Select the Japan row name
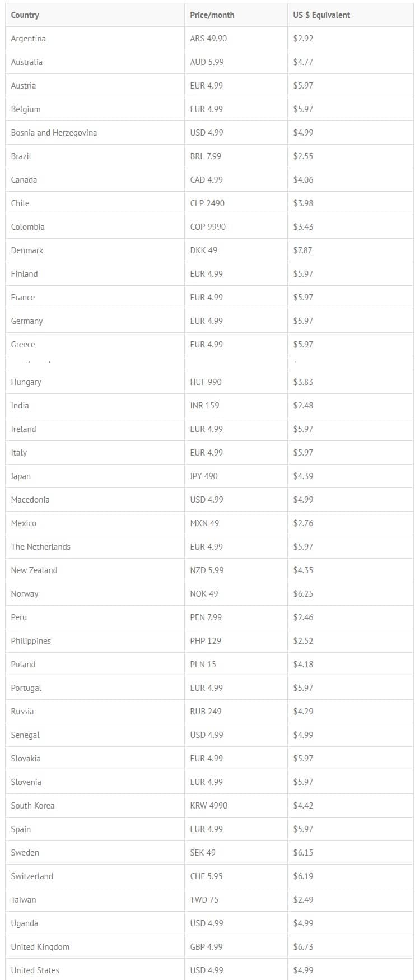Screen dimensions: 415x980 (x=95, y=476)
